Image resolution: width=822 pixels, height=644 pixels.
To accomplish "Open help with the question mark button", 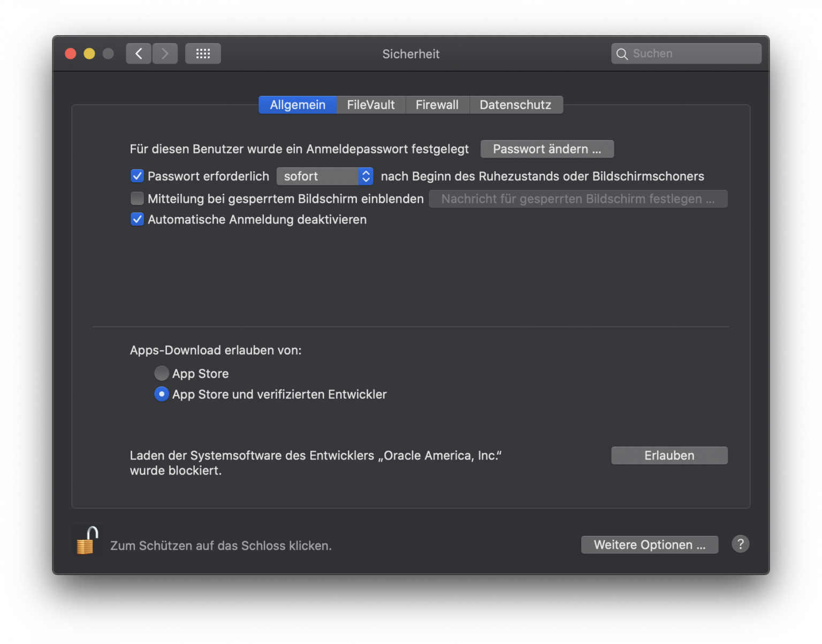I will [740, 545].
